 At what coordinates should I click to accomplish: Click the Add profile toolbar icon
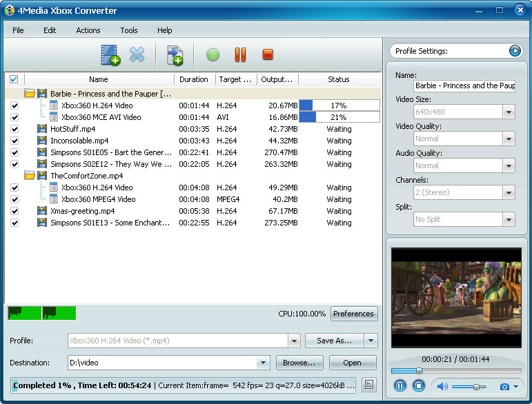point(175,55)
